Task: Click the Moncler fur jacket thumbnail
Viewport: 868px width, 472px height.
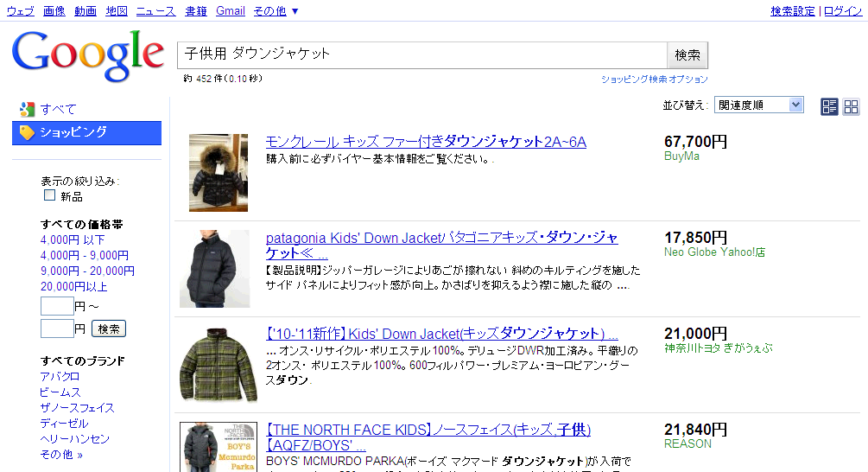Action: point(219,172)
